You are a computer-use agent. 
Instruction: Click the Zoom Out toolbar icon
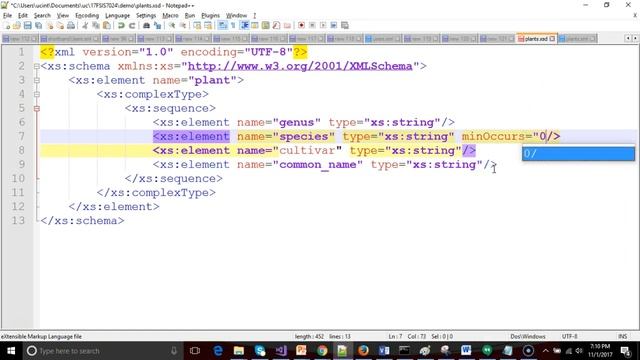(x=183, y=25)
